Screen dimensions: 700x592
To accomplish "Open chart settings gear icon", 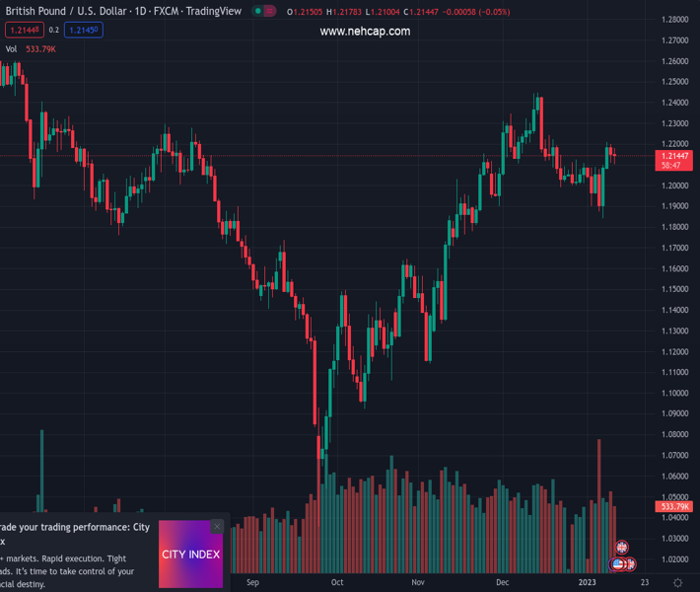I will click(678, 582).
